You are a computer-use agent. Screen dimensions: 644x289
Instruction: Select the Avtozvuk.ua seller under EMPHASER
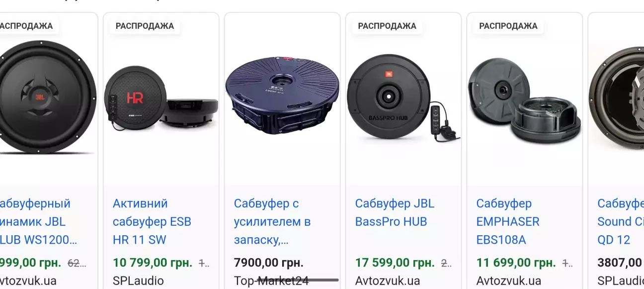[508, 281]
